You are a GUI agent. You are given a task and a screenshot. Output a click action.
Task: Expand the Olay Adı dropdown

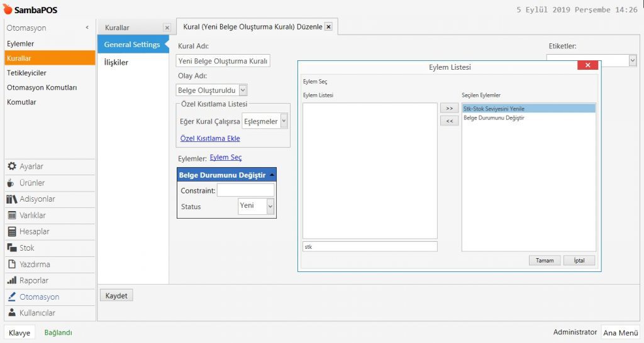pyautogui.click(x=243, y=90)
